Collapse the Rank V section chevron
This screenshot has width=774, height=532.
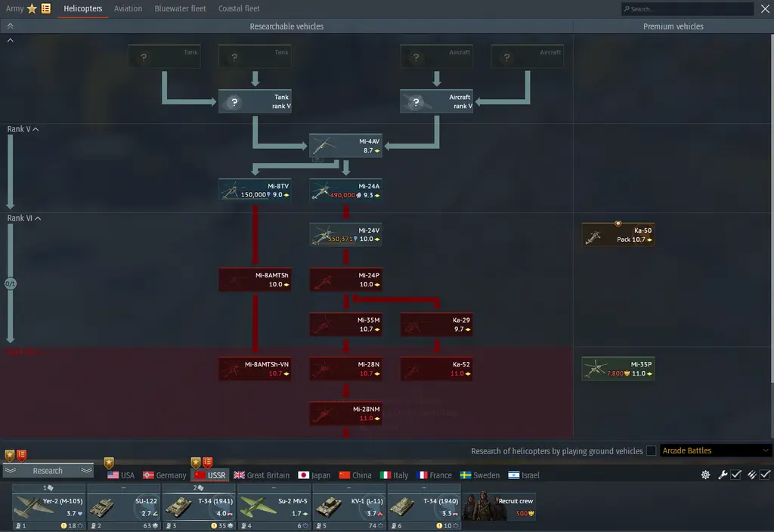tap(36, 129)
